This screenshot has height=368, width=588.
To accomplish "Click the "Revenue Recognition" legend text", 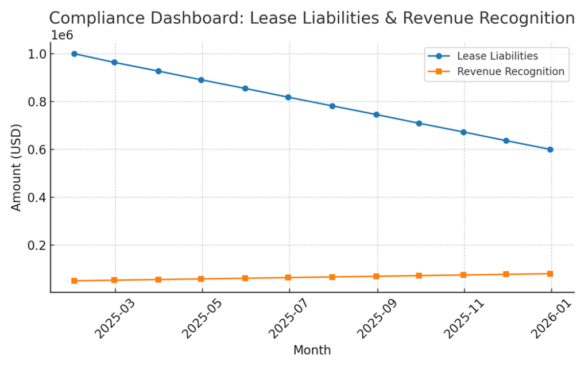I will click(510, 72).
